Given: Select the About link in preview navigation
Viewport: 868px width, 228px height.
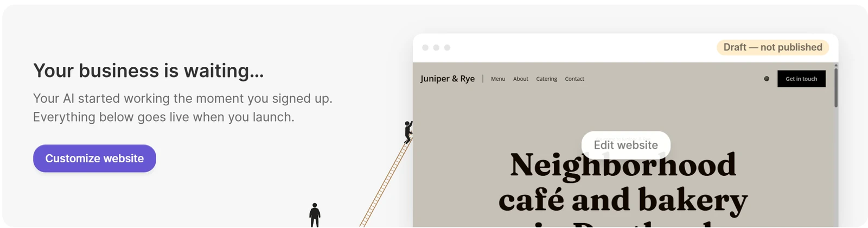Looking at the screenshot, I should point(521,79).
